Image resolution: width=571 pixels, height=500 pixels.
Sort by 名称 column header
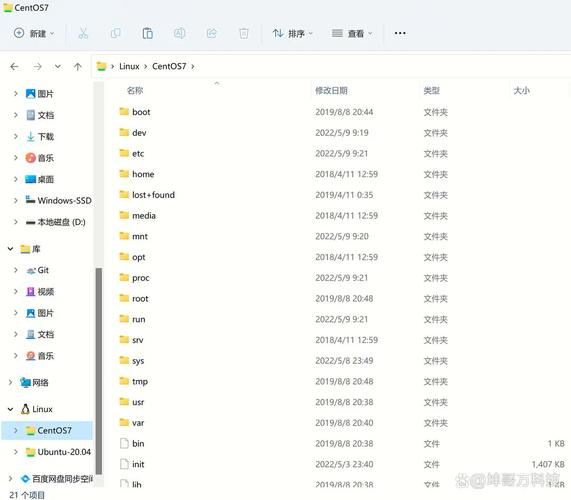[x=135, y=90]
